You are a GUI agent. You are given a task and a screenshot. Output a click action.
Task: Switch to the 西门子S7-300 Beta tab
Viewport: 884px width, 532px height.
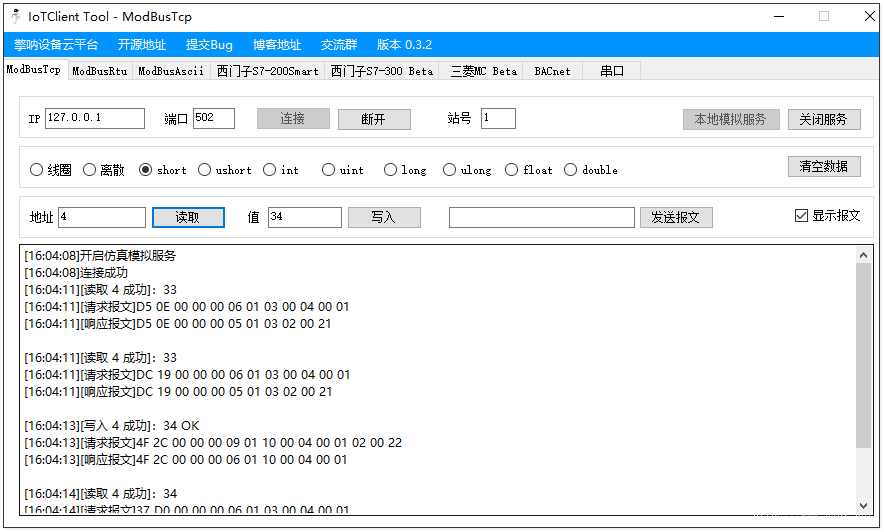(x=382, y=71)
